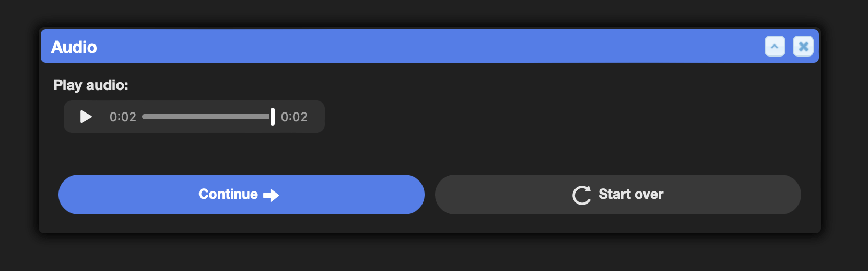Click the X icon in the header

point(803,47)
